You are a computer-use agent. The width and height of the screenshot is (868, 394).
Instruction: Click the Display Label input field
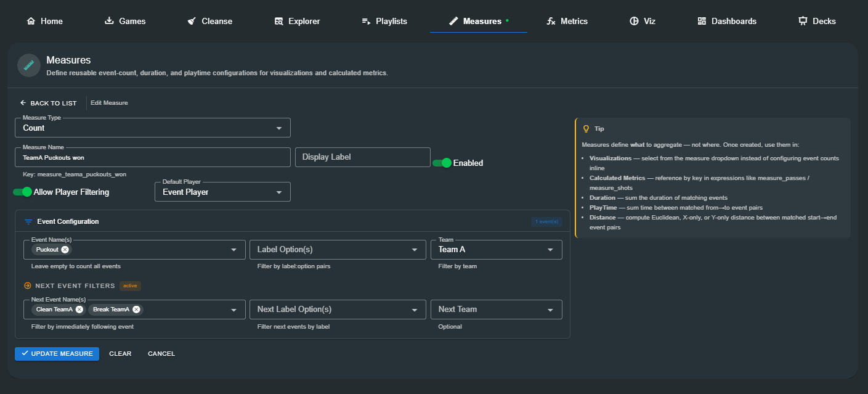363,157
